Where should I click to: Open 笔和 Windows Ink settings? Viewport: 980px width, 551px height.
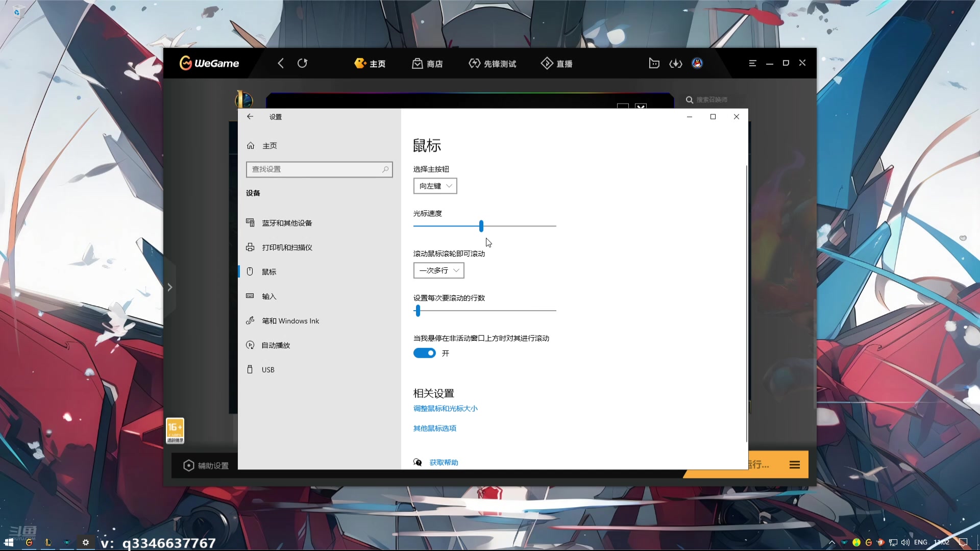(320, 321)
